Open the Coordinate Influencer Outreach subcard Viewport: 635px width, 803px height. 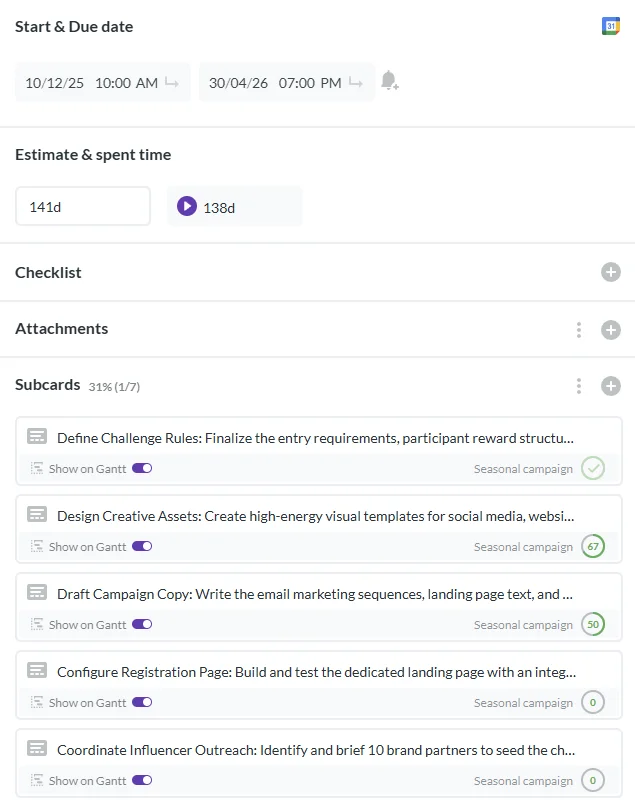316,750
